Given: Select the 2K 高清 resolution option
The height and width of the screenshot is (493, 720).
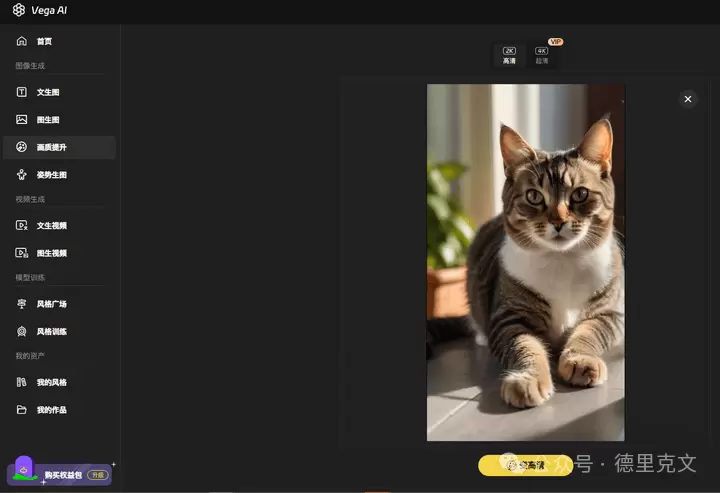Looking at the screenshot, I should [509, 55].
